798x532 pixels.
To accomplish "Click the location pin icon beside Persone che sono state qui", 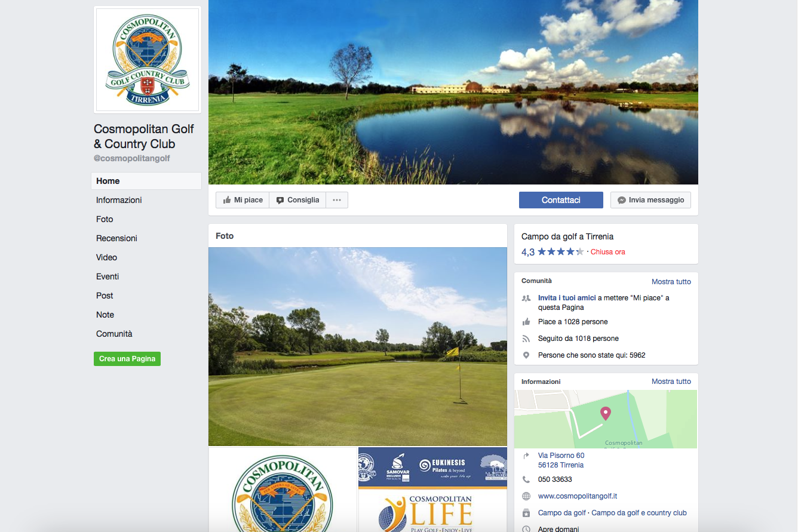I will 526,355.
